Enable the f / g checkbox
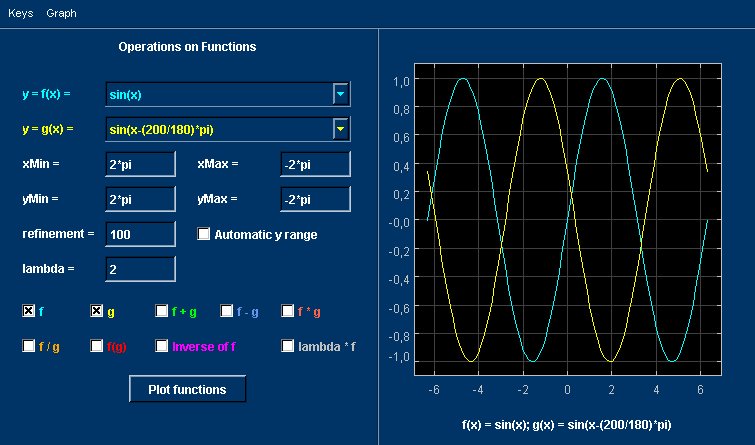Viewport: 755px width, 445px height. pos(28,346)
